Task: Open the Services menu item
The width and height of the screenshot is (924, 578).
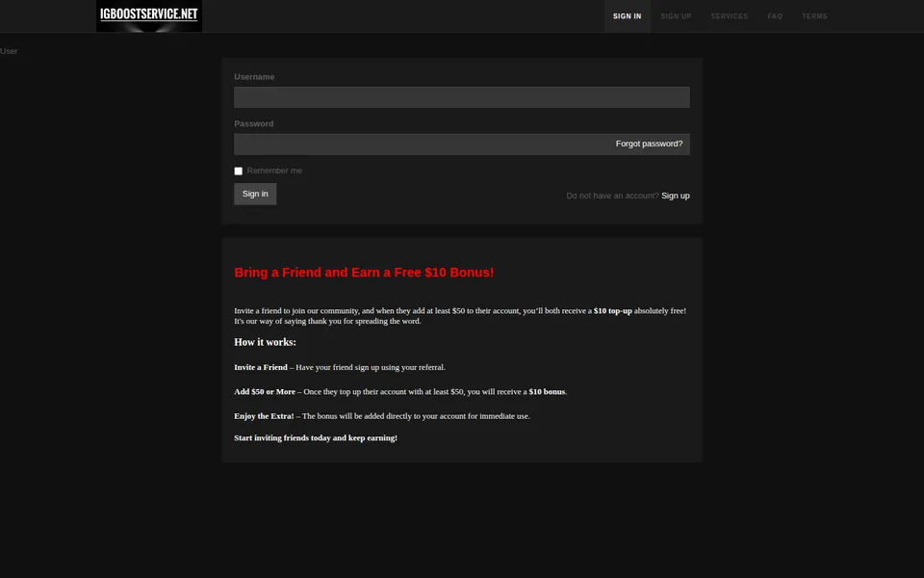Action: click(x=729, y=16)
